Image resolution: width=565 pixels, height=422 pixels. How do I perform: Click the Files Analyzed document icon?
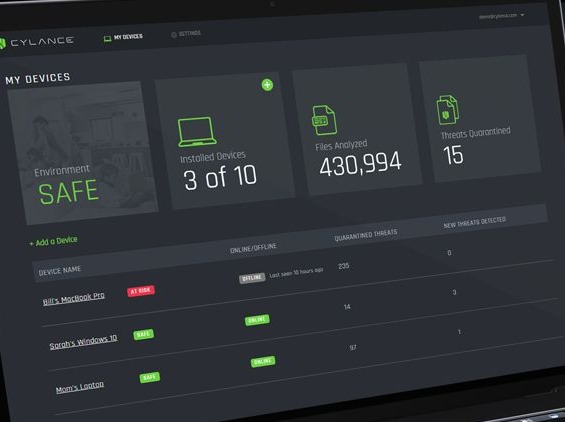coord(324,120)
